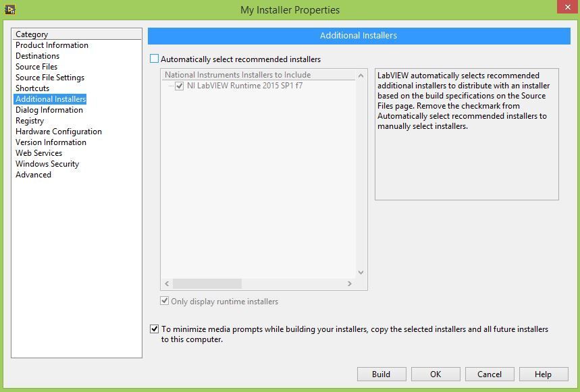Click the Category list header
Image resolution: width=580 pixels, height=392 pixels.
tap(76, 34)
